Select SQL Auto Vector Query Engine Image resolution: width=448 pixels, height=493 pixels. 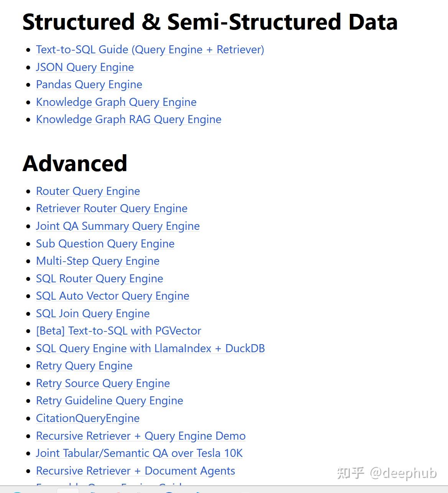(112, 296)
